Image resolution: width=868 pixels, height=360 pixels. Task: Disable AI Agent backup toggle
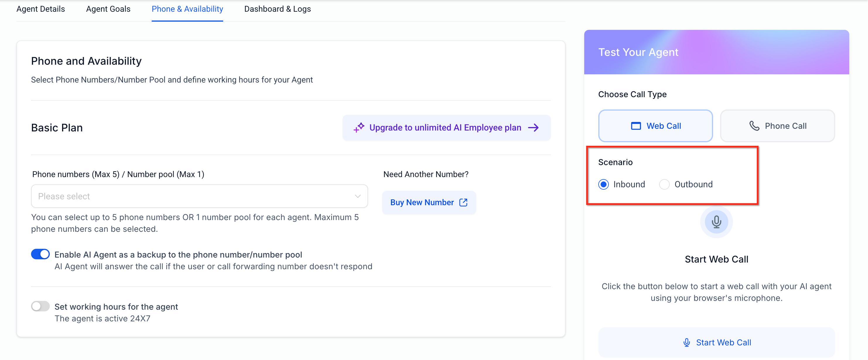click(40, 254)
